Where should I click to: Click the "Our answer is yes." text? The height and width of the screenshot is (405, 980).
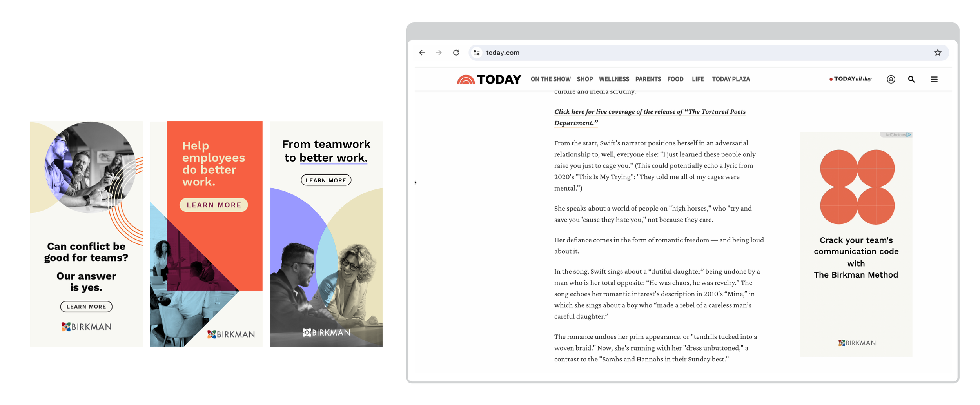[86, 282]
